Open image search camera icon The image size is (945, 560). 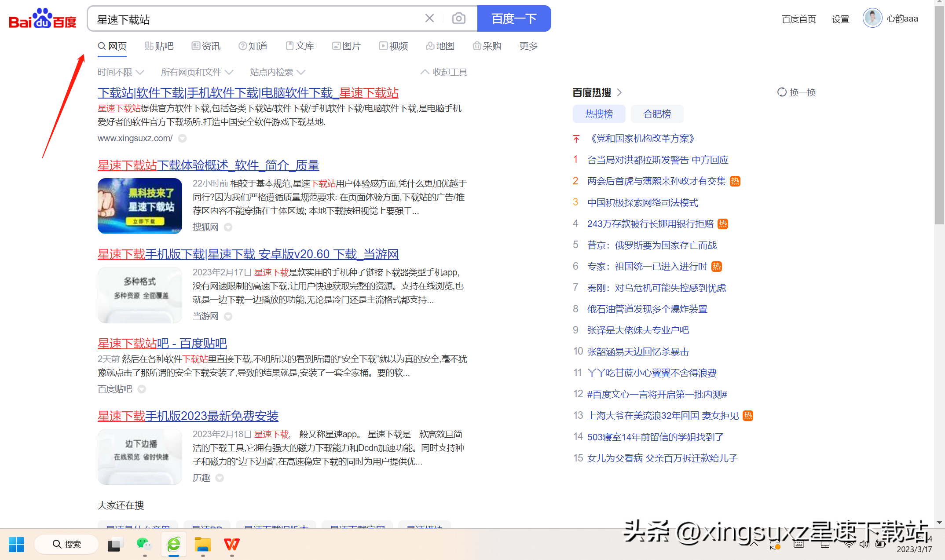459,18
